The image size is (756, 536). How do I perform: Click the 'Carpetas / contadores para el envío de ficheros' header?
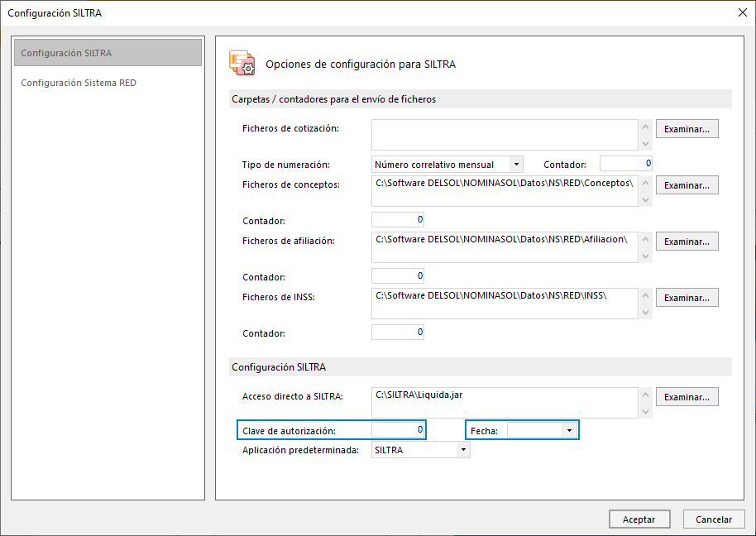point(333,99)
